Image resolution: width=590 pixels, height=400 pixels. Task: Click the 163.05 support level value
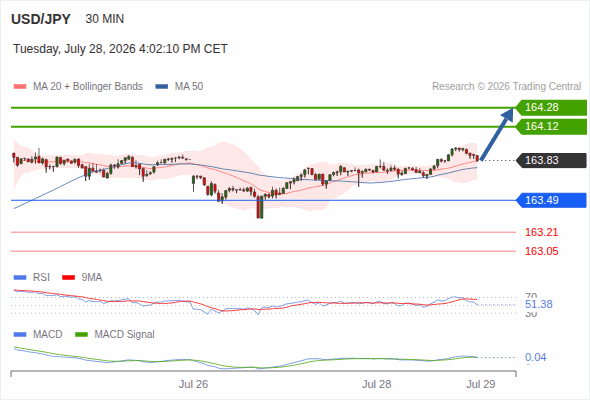tap(541, 251)
